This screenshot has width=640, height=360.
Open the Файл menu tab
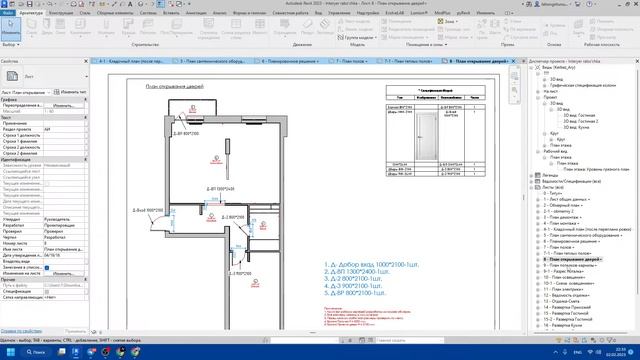(7, 13)
